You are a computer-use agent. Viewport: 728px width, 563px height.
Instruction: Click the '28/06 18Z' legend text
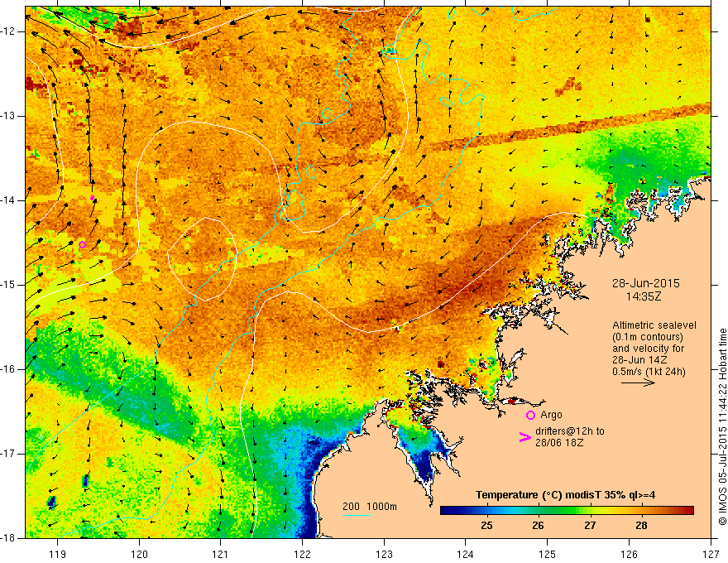pyautogui.click(x=559, y=443)
